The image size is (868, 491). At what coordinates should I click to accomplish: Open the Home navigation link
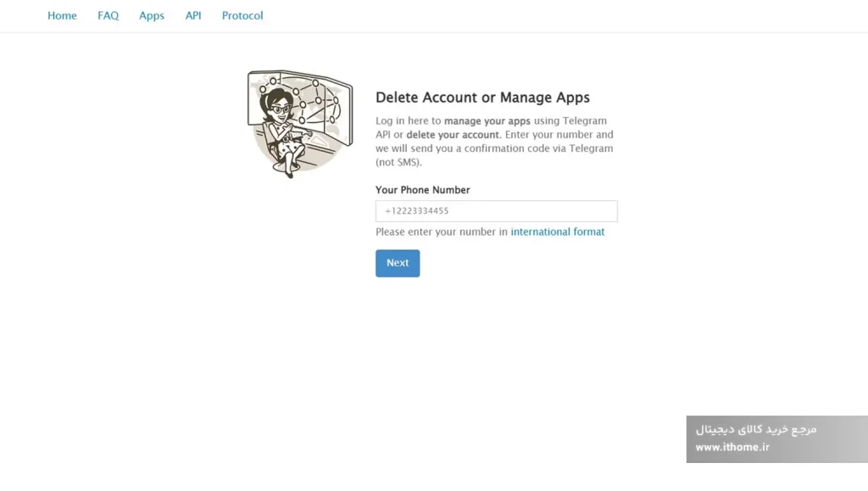pos(62,15)
